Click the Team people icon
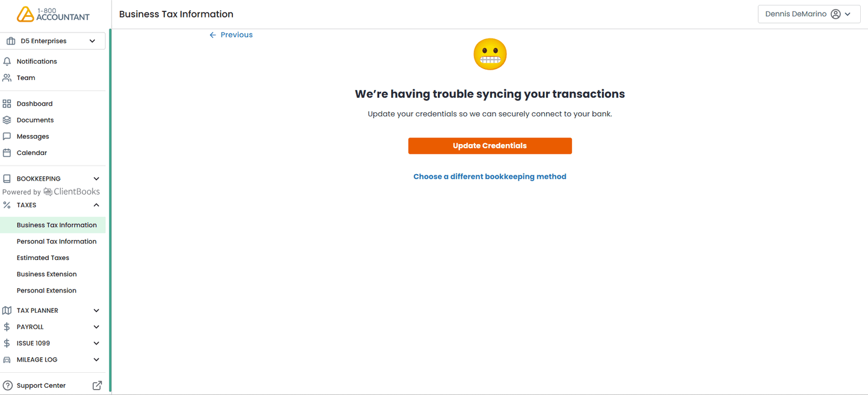Screen dimensions: 868x395 click(7, 77)
